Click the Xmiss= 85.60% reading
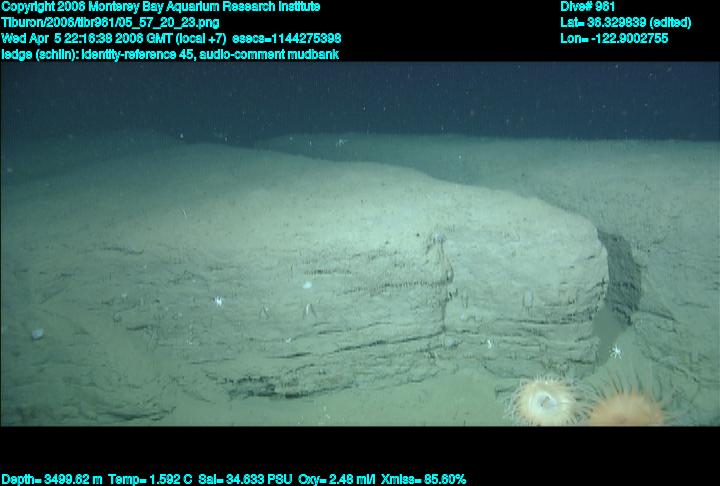This screenshot has height=486, width=720. [x=423, y=480]
